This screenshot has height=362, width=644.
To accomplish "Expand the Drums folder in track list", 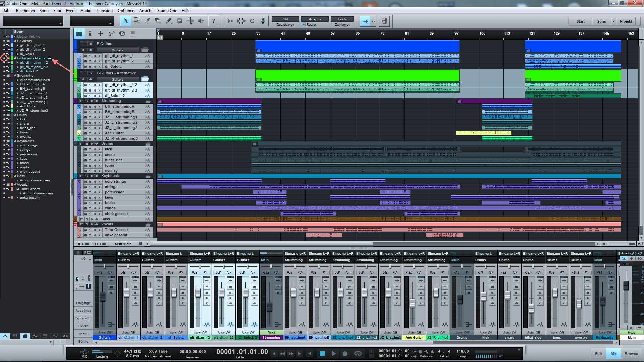I will point(14,115).
